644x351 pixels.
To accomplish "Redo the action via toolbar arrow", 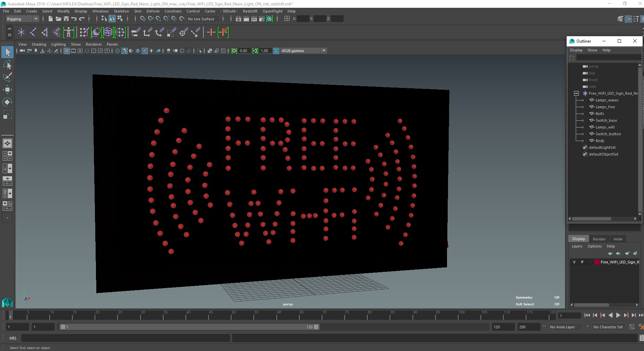I will (x=82, y=19).
